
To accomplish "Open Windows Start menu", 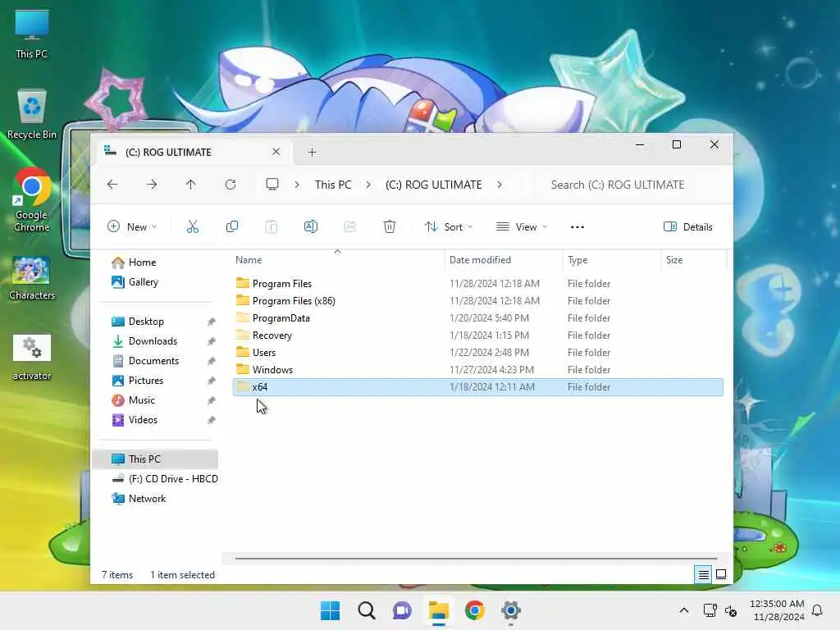I will pyautogui.click(x=330, y=610).
